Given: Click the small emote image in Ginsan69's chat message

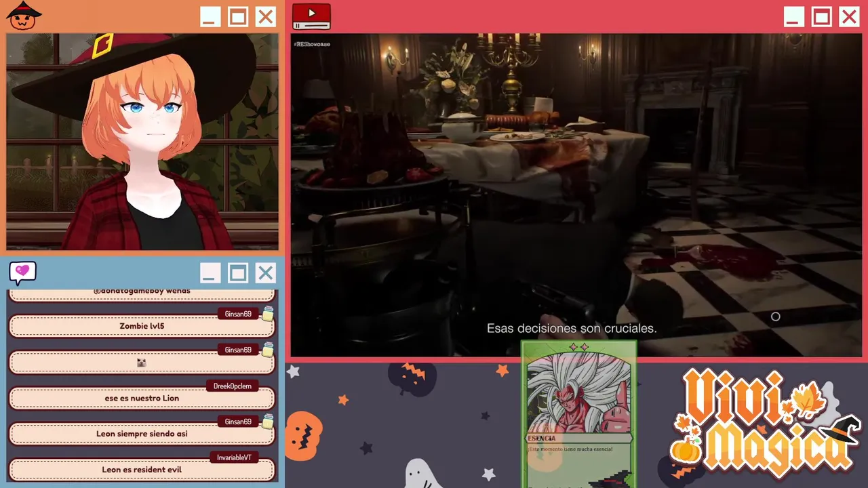Looking at the screenshot, I should pyautogui.click(x=142, y=363).
